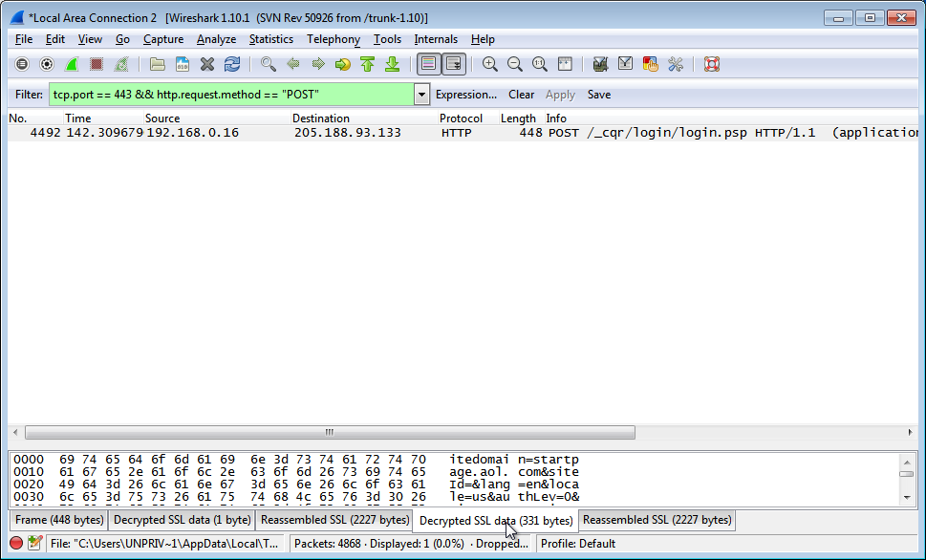Open the filter Expression... dialog
Image resolution: width=926 pixels, height=560 pixels.
click(466, 95)
